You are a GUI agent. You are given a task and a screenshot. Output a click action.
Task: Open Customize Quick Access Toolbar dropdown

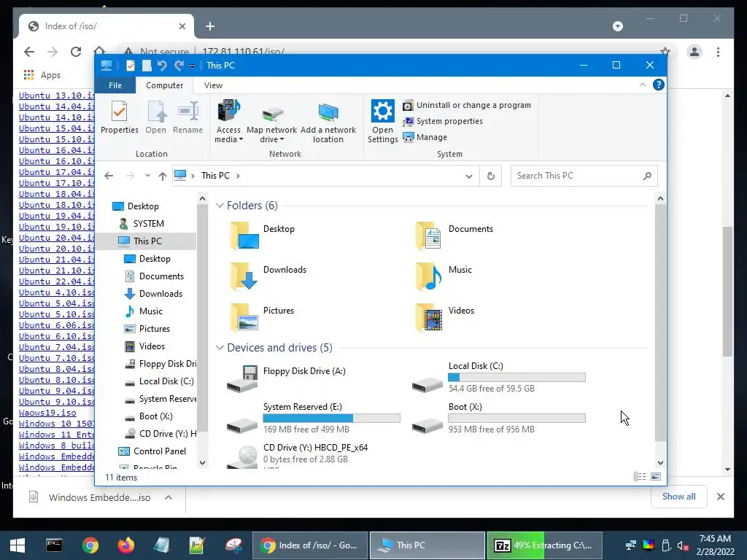tap(192, 66)
